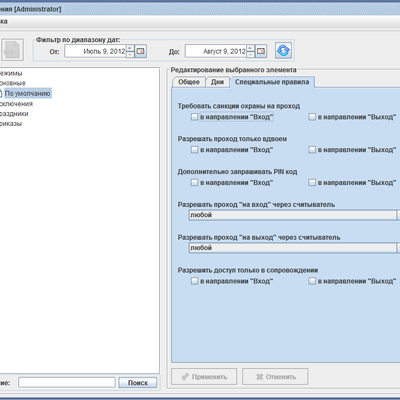Click the 'Поиск' button
Viewport: 400px width, 400px height.
(x=138, y=383)
